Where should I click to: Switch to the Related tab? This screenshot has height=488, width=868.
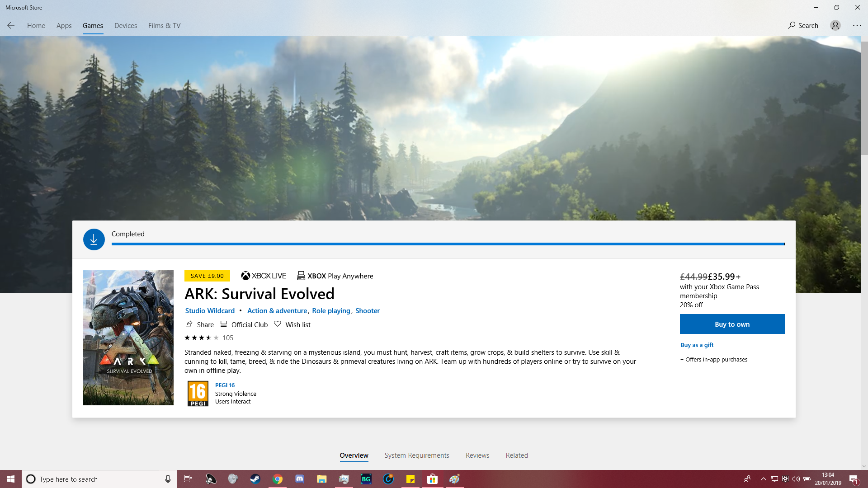pyautogui.click(x=517, y=455)
